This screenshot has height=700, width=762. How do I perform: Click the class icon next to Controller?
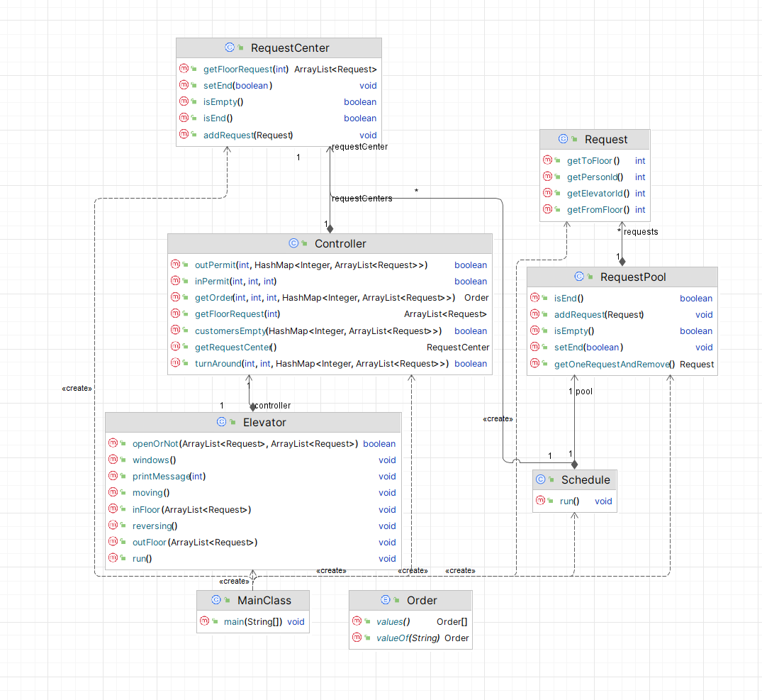293,243
